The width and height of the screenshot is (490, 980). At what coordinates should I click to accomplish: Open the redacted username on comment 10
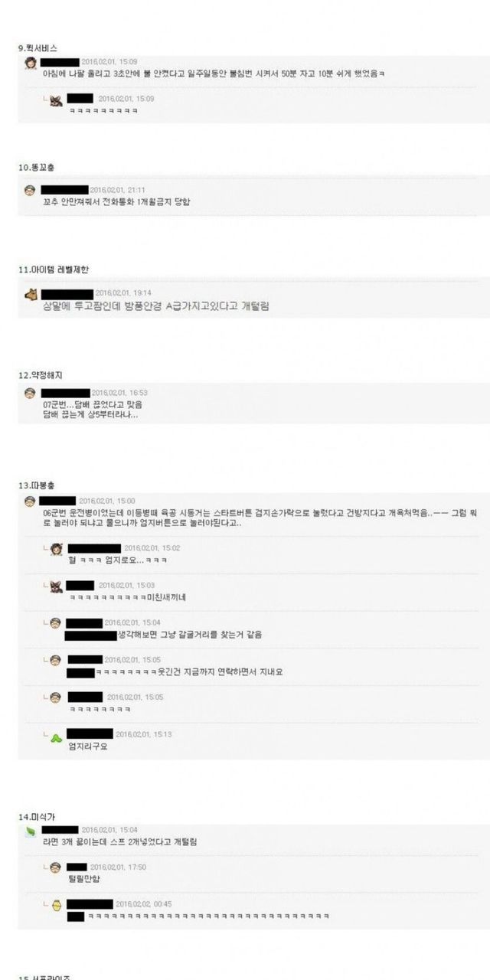[x=64, y=190]
